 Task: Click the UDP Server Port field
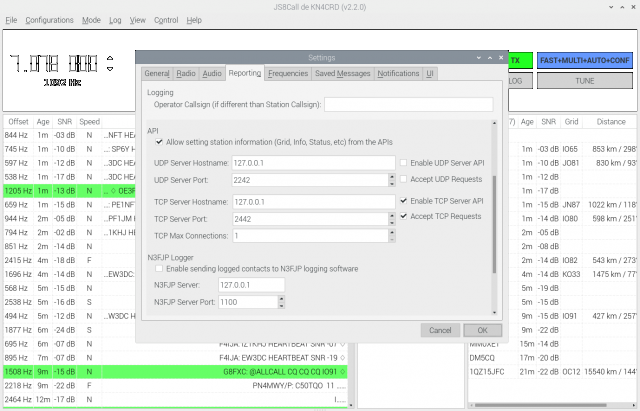[x=310, y=180]
